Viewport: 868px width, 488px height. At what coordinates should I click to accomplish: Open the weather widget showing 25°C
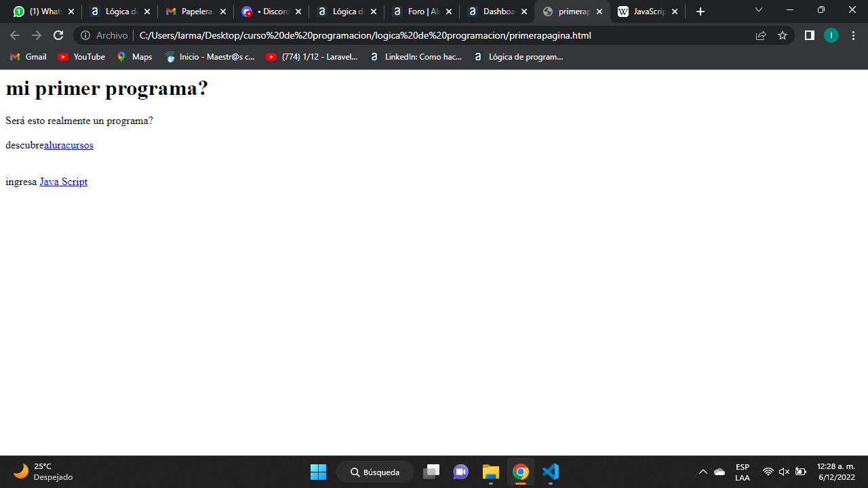click(43, 472)
